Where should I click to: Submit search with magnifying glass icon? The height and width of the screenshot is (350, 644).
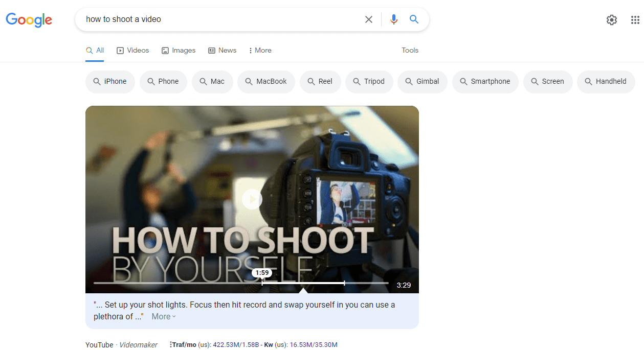[414, 19]
